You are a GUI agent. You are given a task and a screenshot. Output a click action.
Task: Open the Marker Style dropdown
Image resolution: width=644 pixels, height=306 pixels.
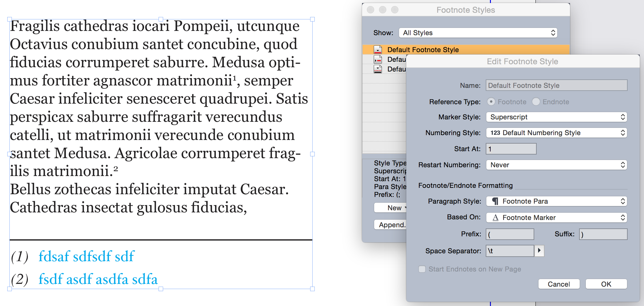[556, 117]
